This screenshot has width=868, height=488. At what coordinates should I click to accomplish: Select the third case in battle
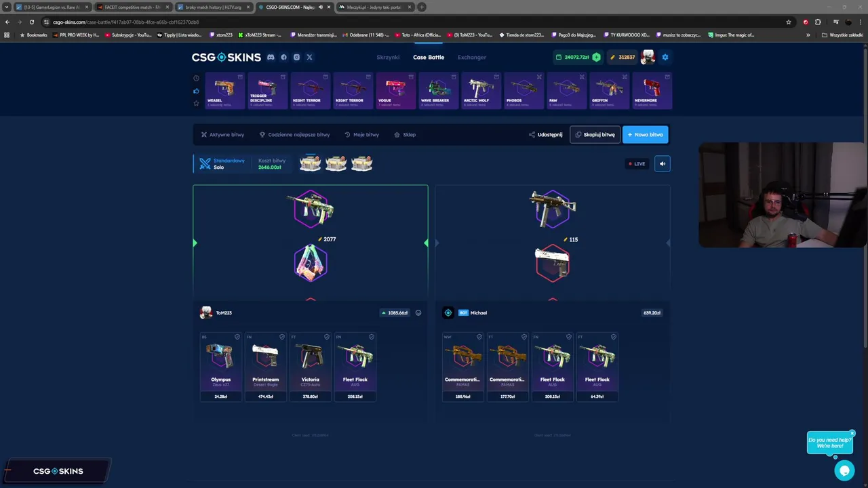click(361, 163)
